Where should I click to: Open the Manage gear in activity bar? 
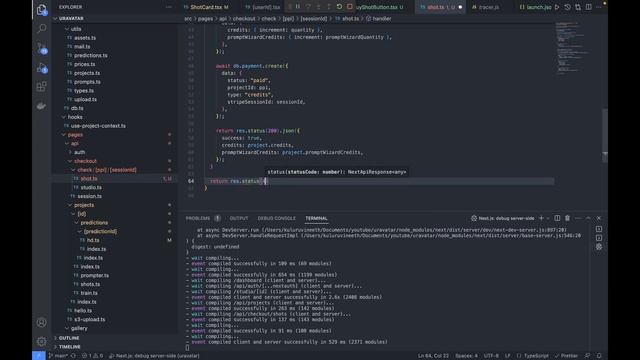click(x=42, y=341)
